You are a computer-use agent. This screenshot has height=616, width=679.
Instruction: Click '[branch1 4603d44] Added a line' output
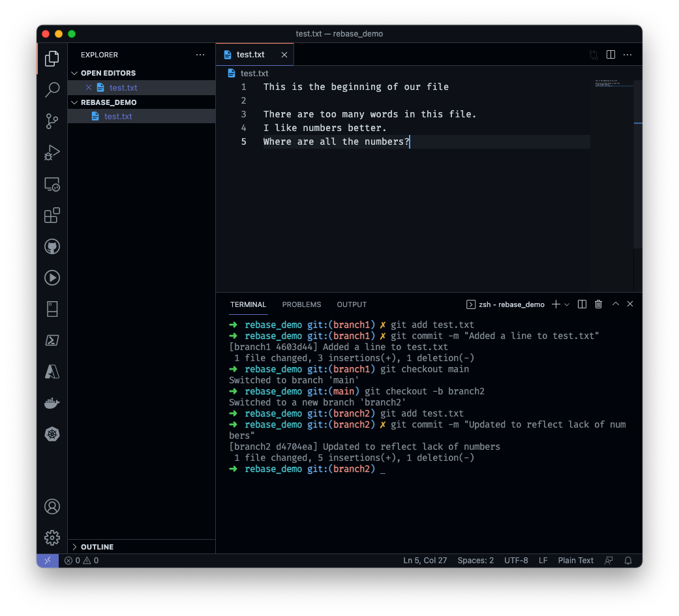pos(339,347)
